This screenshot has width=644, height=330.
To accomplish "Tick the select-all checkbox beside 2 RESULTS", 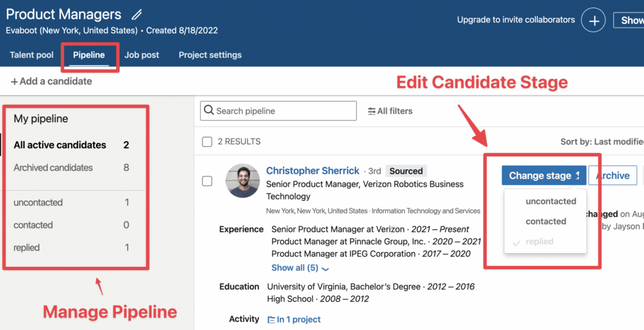I will tap(207, 142).
